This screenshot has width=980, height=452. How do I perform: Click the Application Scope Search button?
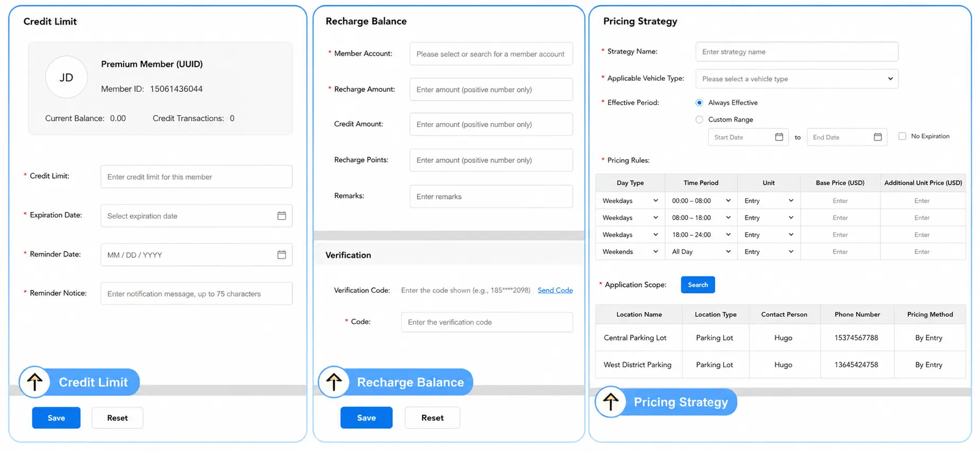pyautogui.click(x=698, y=285)
